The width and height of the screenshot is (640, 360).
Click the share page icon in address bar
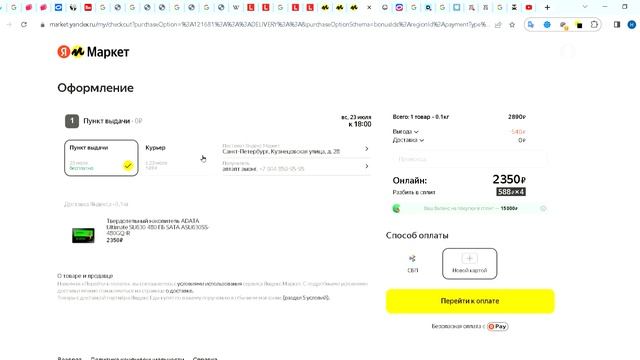click(x=498, y=24)
